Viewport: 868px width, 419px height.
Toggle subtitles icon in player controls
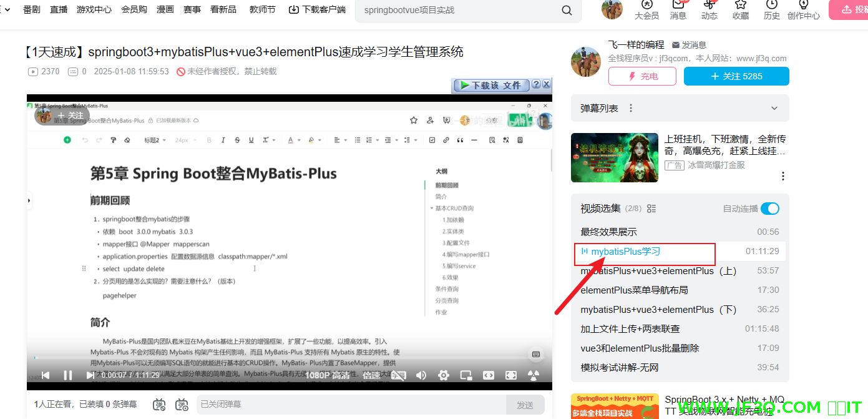tap(398, 375)
